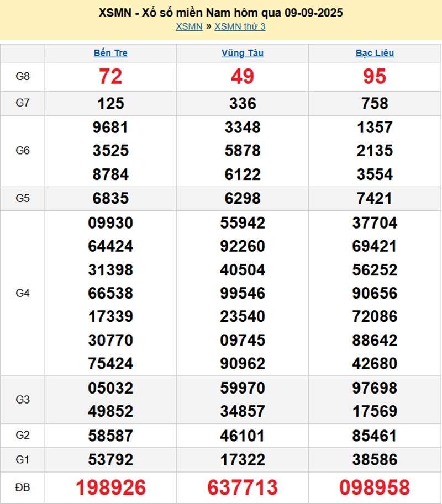This screenshot has width=442, height=504.
Task: Click special prize number 098958
Action: [375, 487]
